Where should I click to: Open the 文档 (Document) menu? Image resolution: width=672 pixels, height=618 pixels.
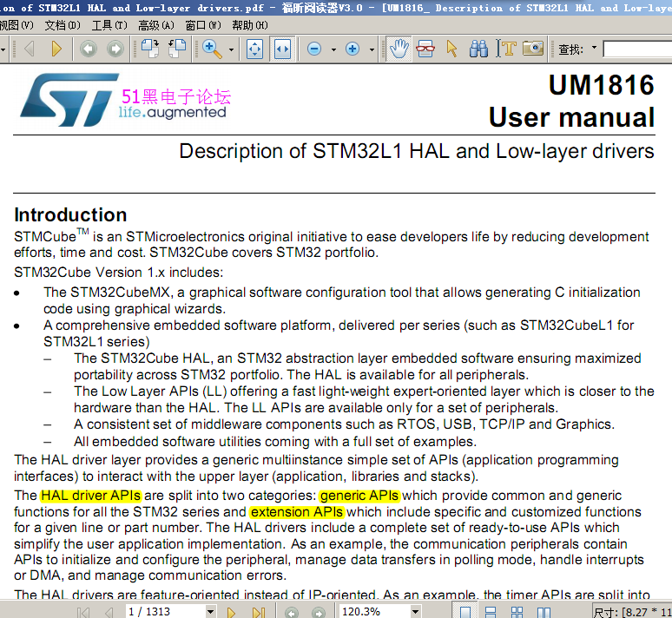[x=63, y=25]
